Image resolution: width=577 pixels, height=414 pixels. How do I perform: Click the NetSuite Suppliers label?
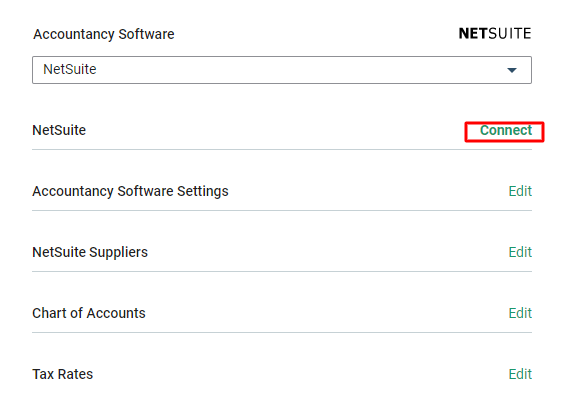click(x=90, y=252)
